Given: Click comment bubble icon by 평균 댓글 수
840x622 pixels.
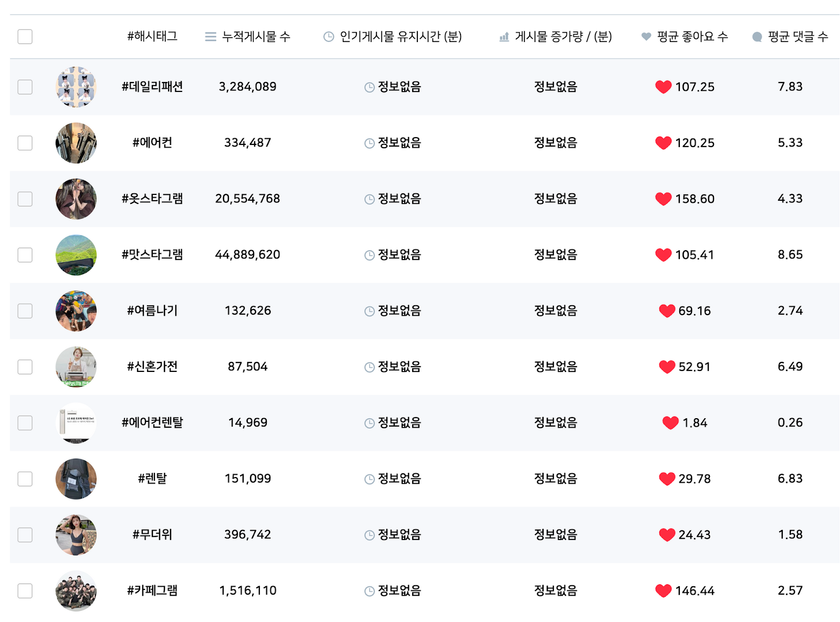Looking at the screenshot, I should [x=757, y=37].
